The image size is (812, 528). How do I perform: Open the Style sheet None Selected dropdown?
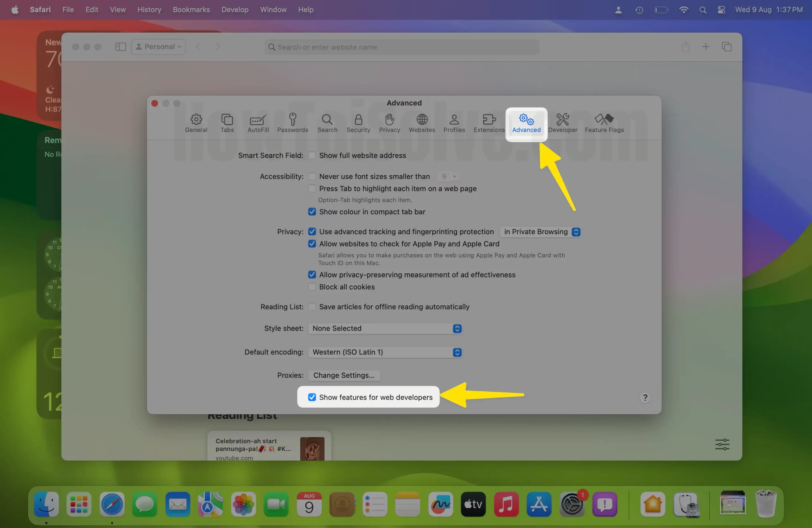[385, 329]
